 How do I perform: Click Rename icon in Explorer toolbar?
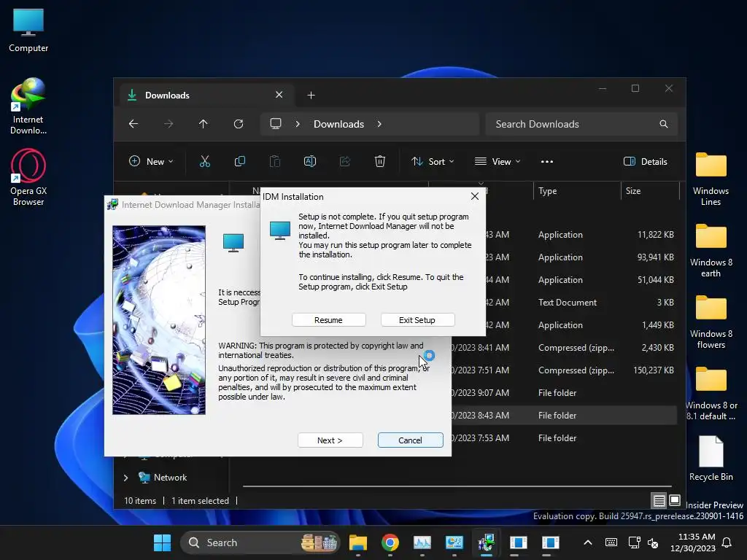310,161
